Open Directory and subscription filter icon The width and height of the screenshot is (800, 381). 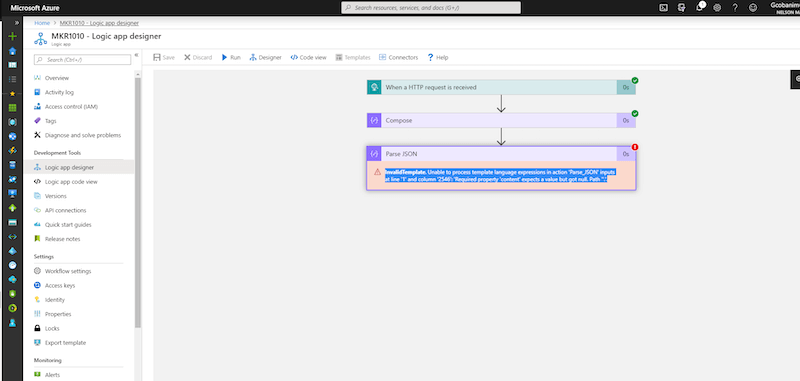pyautogui.click(x=681, y=8)
